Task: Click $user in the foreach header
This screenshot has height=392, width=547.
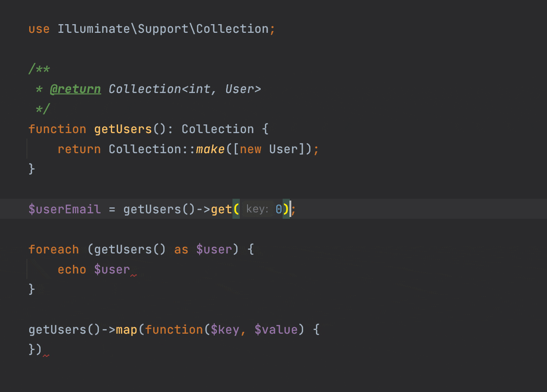Action: (x=214, y=249)
